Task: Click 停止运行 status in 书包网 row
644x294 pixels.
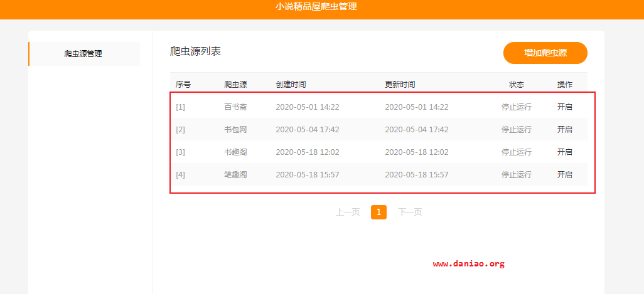Action: (517, 130)
